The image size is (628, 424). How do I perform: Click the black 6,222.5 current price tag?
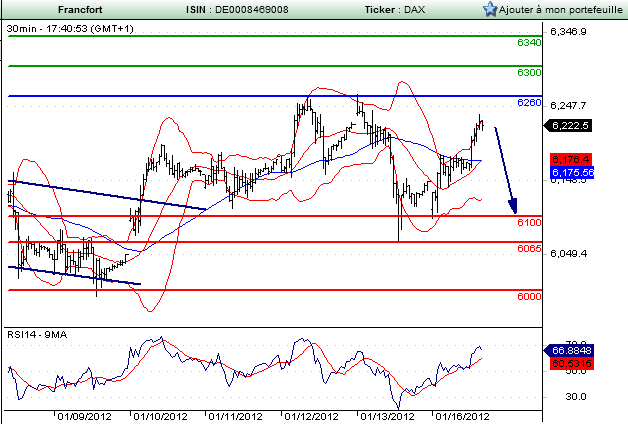[x=568, y=126]
